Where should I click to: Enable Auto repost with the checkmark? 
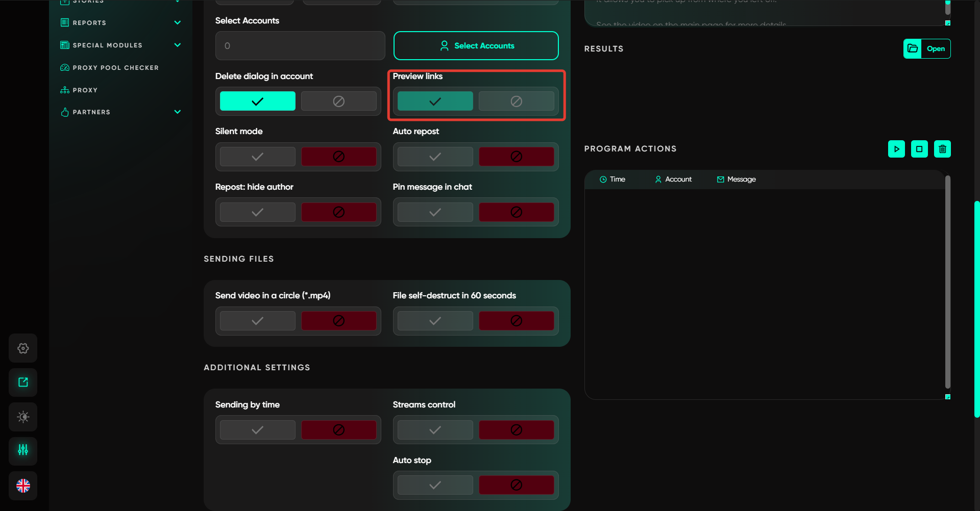point(435,157)
